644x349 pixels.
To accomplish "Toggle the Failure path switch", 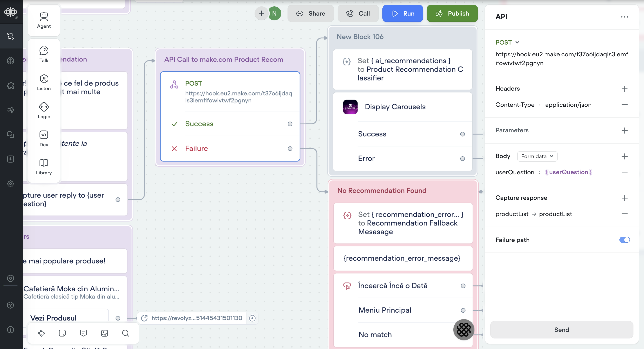I will 624,240.
